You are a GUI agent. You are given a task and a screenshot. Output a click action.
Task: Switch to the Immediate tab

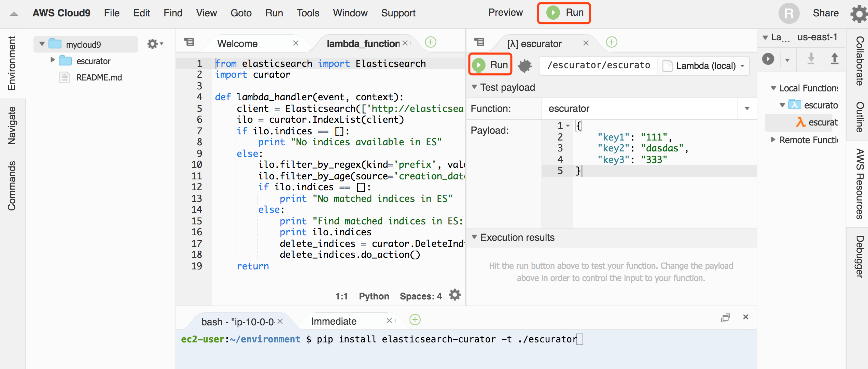pos(334,321)
